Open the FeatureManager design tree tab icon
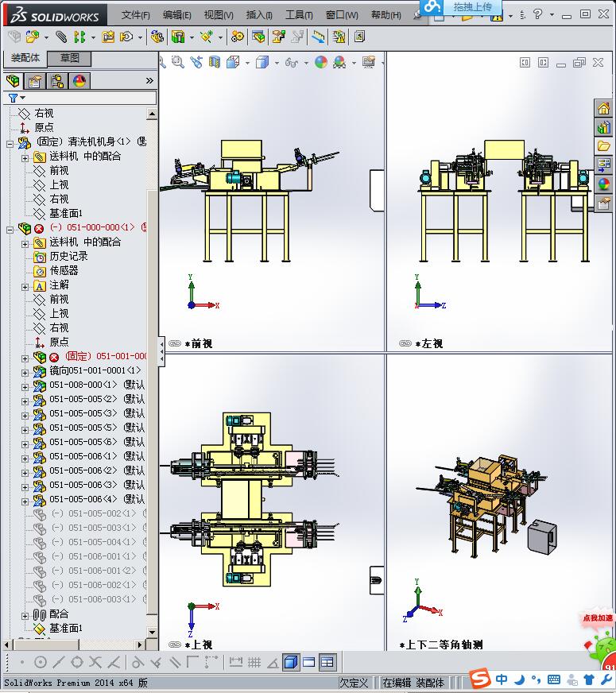This screenshot has height=693, width=616. [x=13, y=81]
